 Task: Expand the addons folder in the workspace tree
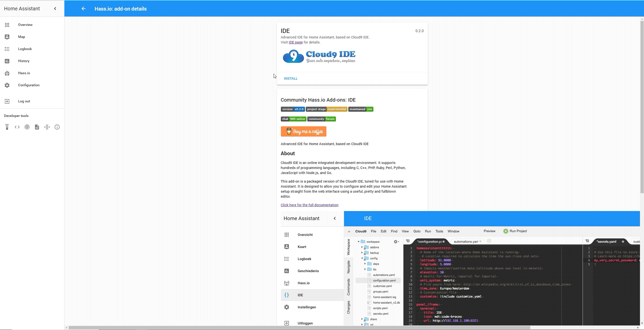point(362,247)
